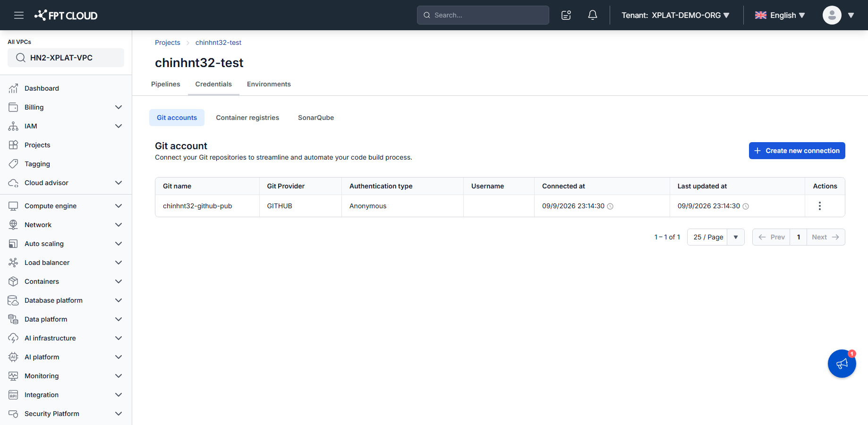Open the Tenant XPLAT-DEMO-ORG dropdown
The width and height of the screenshot is (868, 425).
[x=675, y=15]
